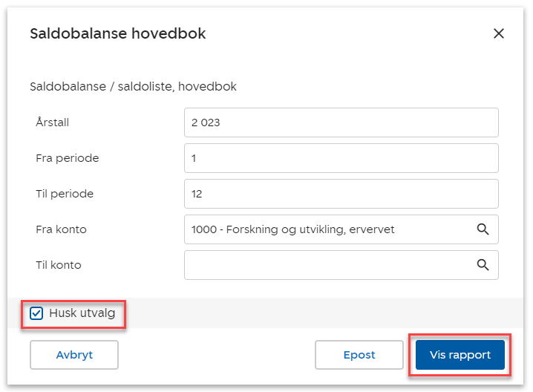Image resolution: width=533 pixels, height=392 pixels.
Task: Close the Saldobalanse hovedbok dialog
Action: click(x=499, y=33)
